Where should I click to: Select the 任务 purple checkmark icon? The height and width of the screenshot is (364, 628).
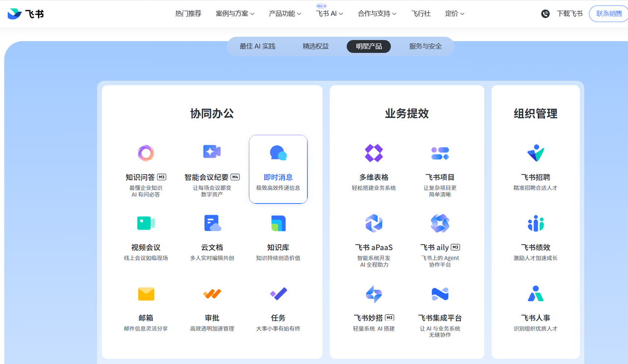click(x=278, y=294)
